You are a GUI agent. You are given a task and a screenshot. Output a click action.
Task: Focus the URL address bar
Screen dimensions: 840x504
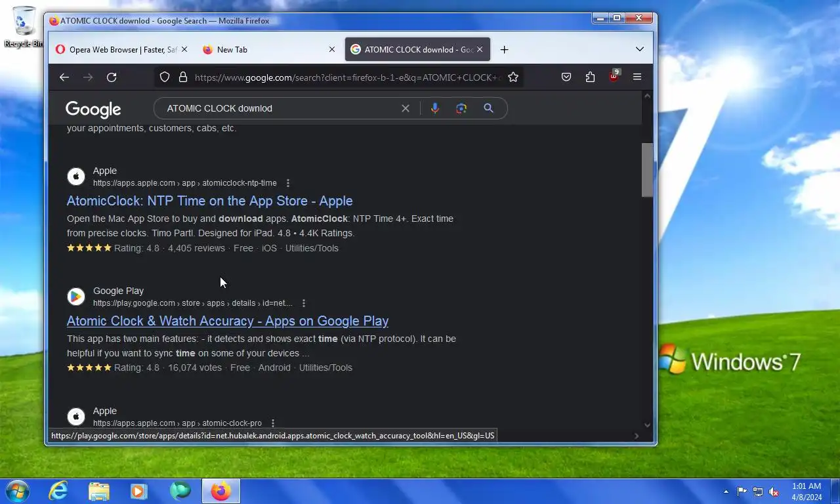pos(348,77)
